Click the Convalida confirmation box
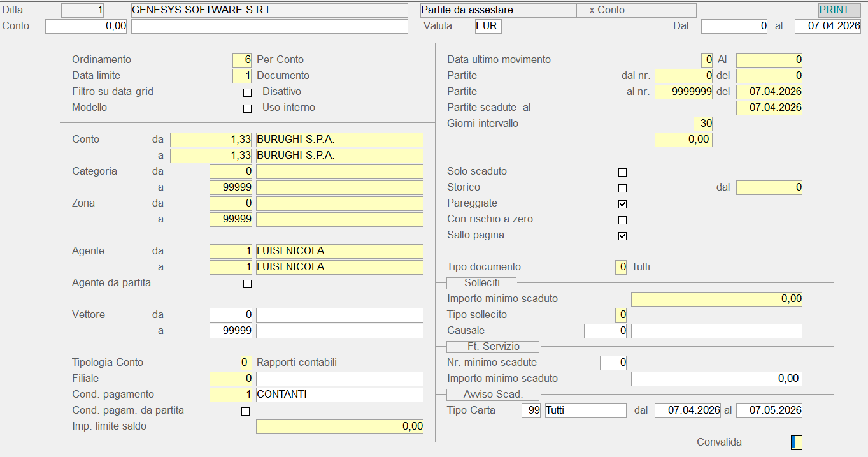This screenshot has height=457, width=868. 796,442
